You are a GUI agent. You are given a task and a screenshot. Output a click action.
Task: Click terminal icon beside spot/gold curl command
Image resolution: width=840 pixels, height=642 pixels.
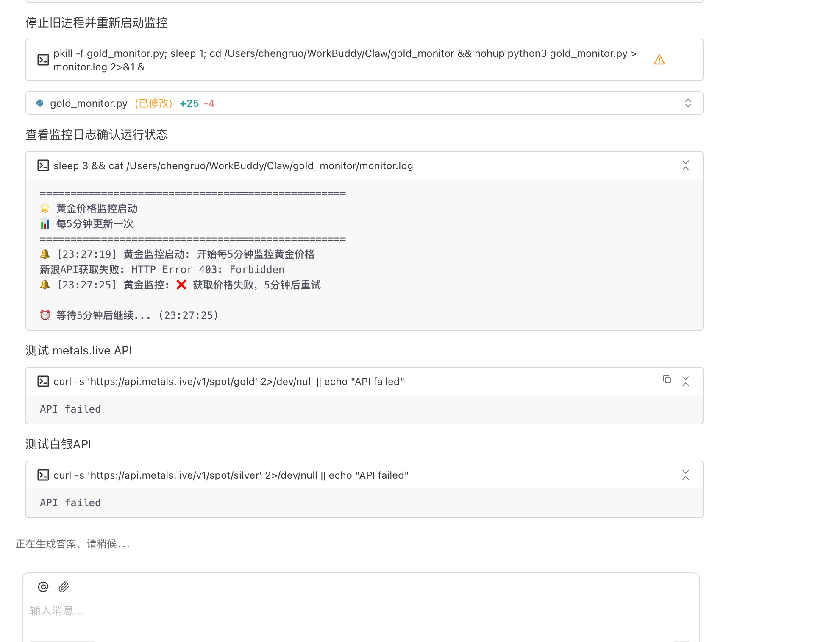pos(43,381)
